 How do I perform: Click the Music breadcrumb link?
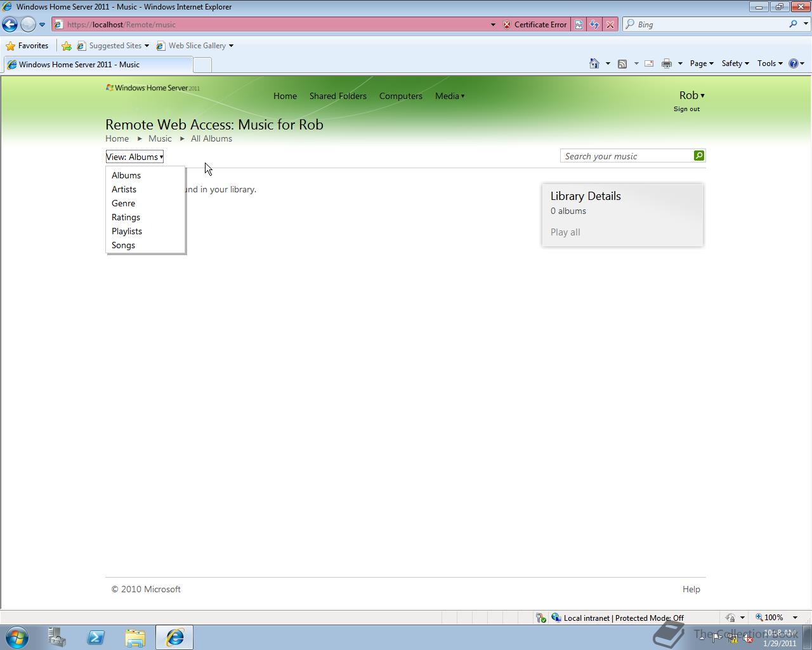coord(160,139)
